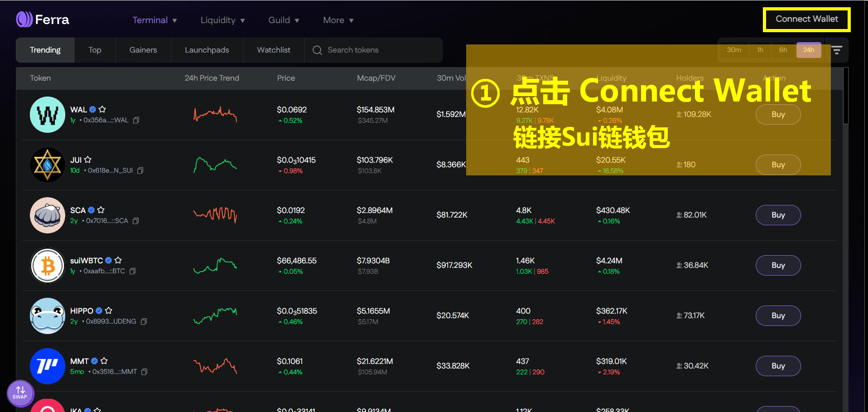Screen dimensions: 868x412
Task: Click the suiWBTC bitcoin logo
Action: [x=48, y=266]
